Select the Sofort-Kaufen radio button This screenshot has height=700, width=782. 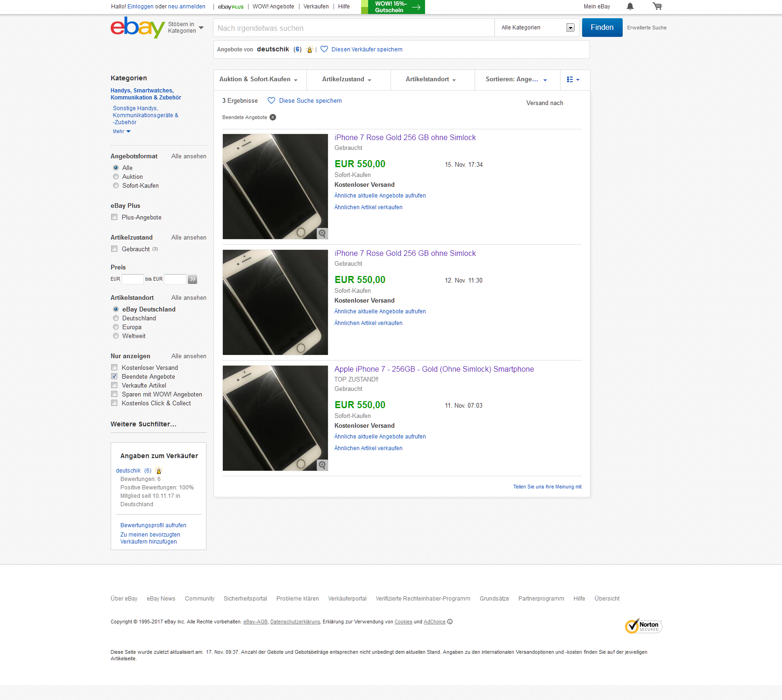116,185
